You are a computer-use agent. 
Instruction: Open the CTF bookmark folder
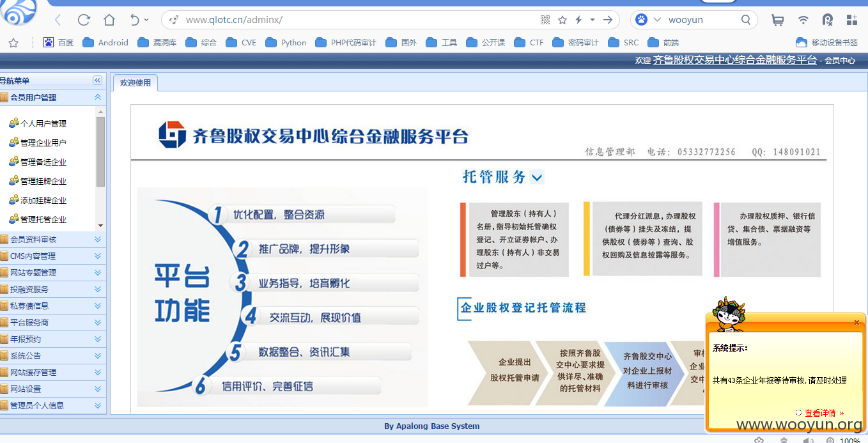click(x=529, y=43)
